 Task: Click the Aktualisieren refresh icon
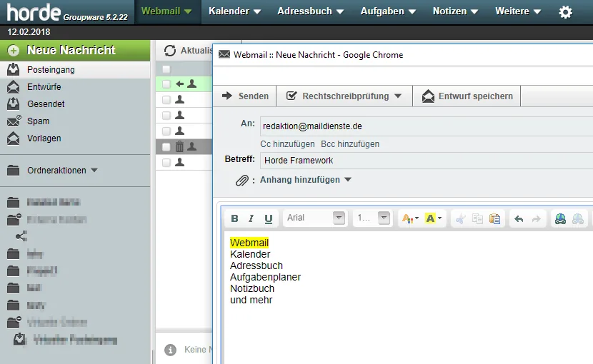(170, 51)
